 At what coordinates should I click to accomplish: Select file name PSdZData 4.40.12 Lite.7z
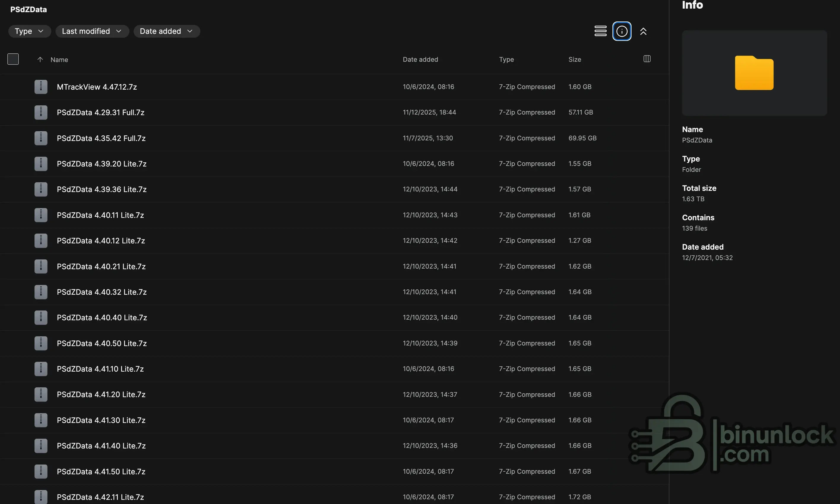pyautogui.click(x=101, y=240)
